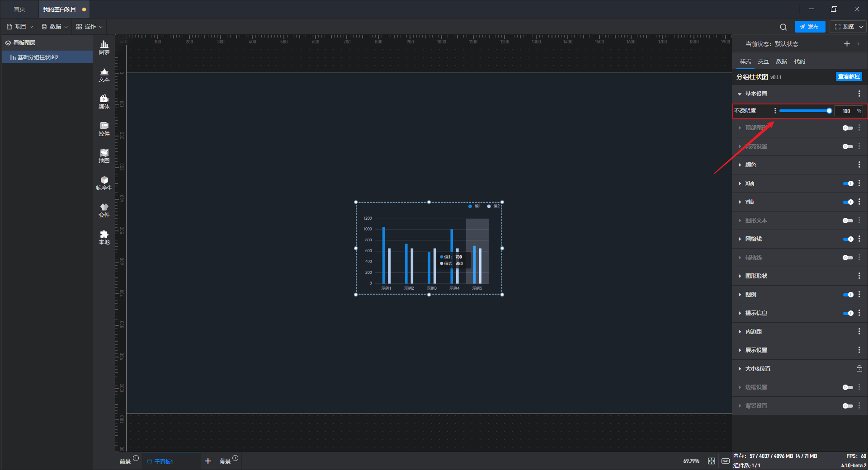
Task: Click the add icon next to 背景
Action: (x=235, y=458)
